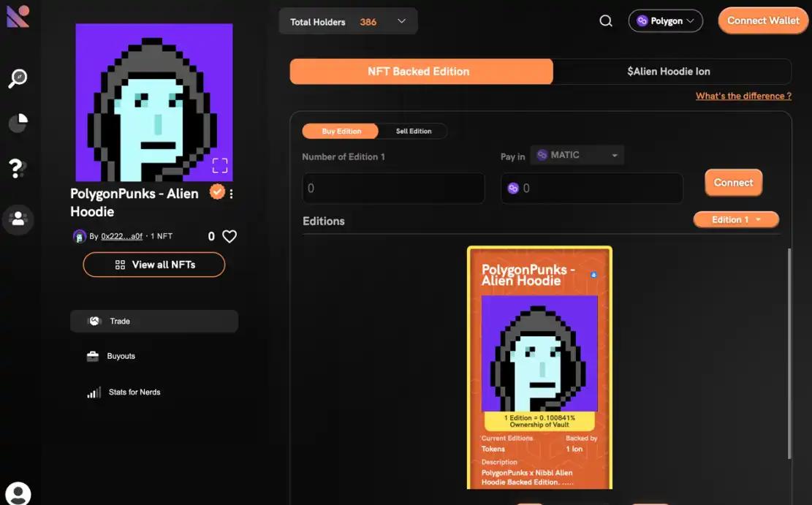Click the edition card description text
The image size is (812, 505).
tap(528, 477)
